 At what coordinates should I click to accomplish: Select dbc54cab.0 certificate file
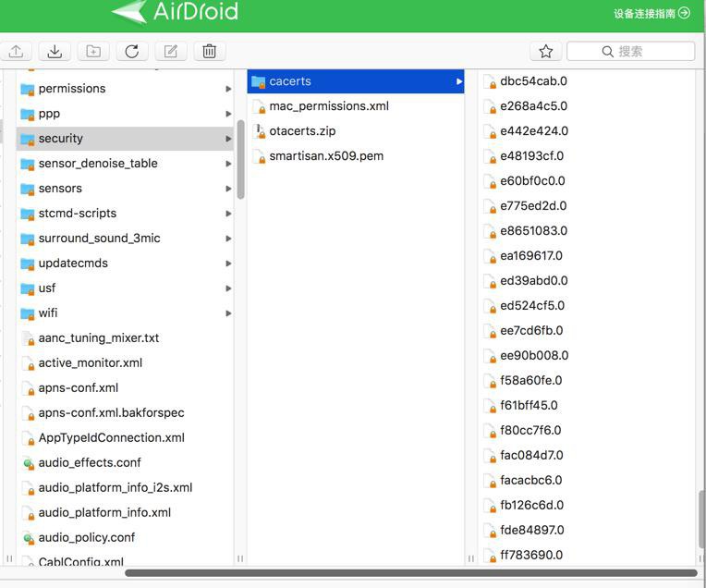coord(587,81)
